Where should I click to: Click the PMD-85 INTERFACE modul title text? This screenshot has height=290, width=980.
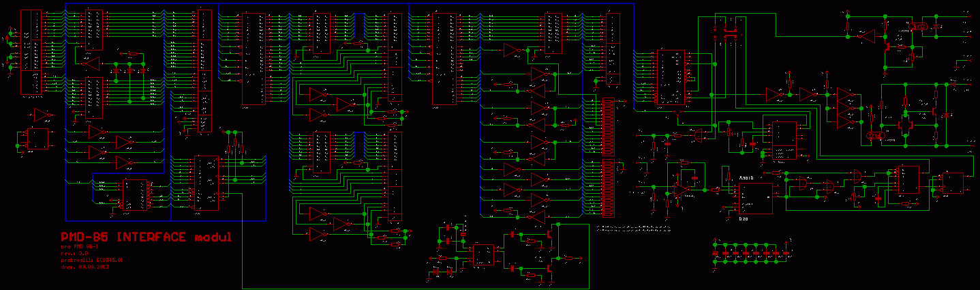click(x=146, y=237)
